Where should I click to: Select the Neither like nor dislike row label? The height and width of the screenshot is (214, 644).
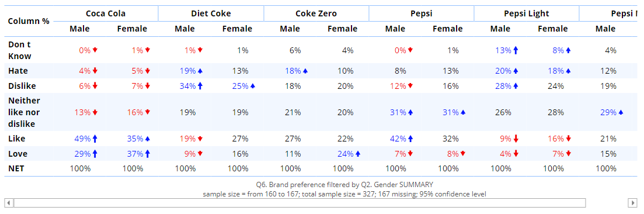tap(25, 112)
